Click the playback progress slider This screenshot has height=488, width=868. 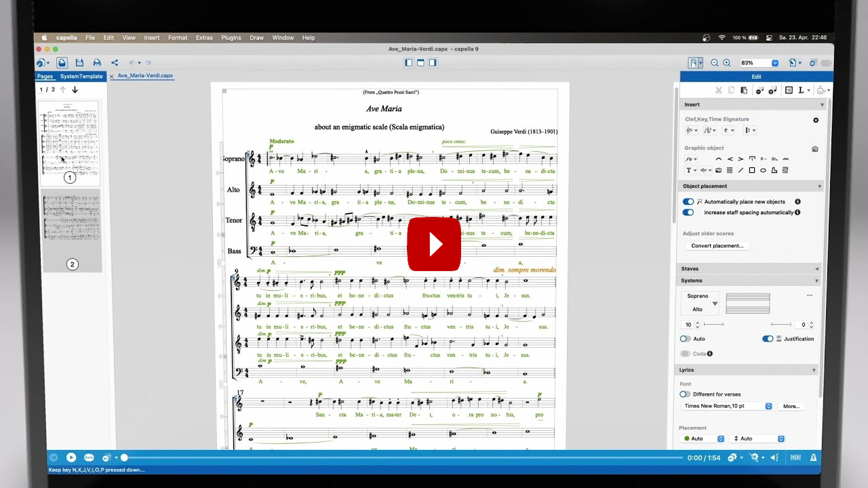(x=403, y=458)
